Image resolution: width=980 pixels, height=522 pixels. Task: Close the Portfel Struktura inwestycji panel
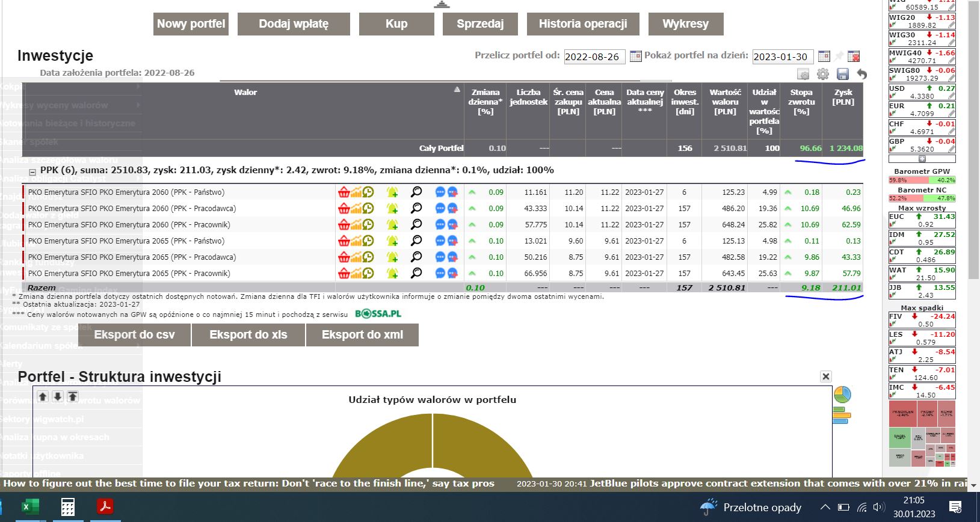826,376
